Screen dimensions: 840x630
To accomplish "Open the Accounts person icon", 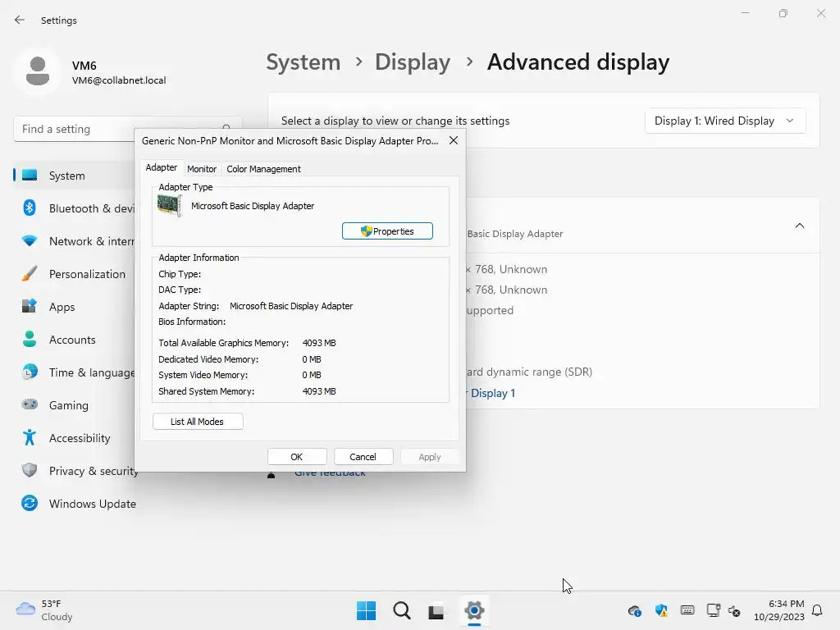I will click(30, 339).
